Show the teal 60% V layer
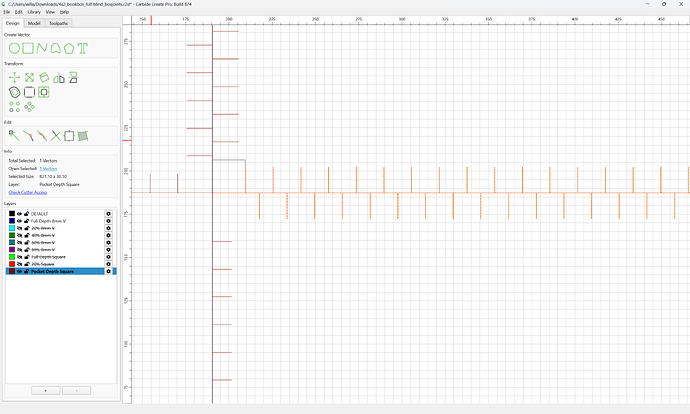 point(19,242)
